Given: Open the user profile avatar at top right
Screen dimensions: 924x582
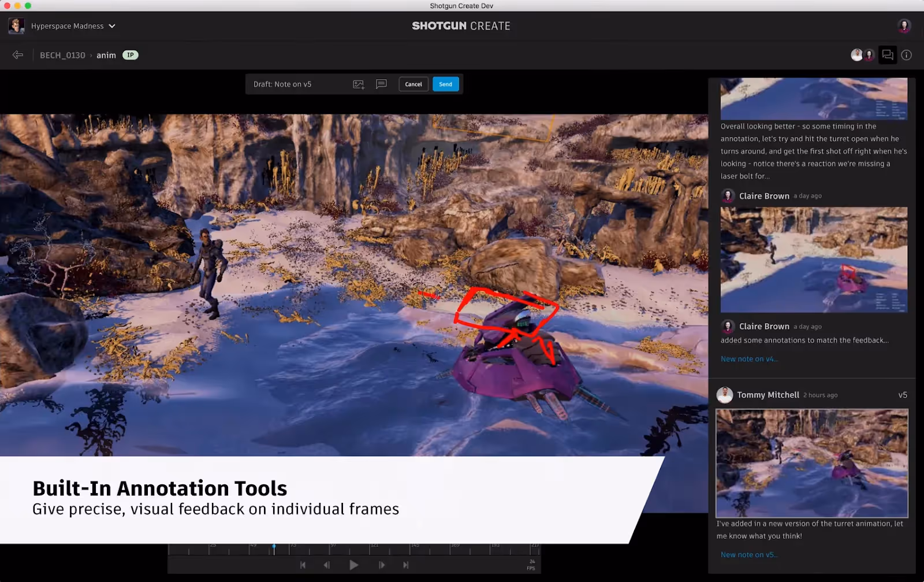Looking at the screenshot, I should tap(904, 25).
